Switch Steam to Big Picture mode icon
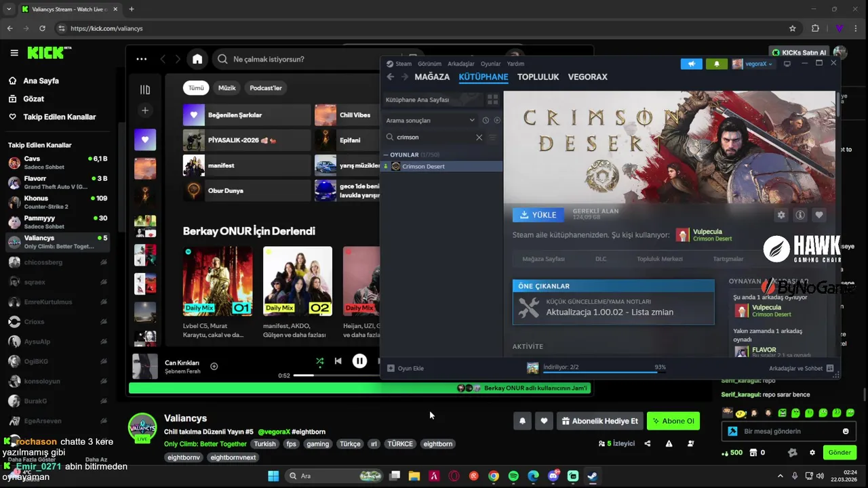This screenshot has height=488, width=868. [787, 64]
